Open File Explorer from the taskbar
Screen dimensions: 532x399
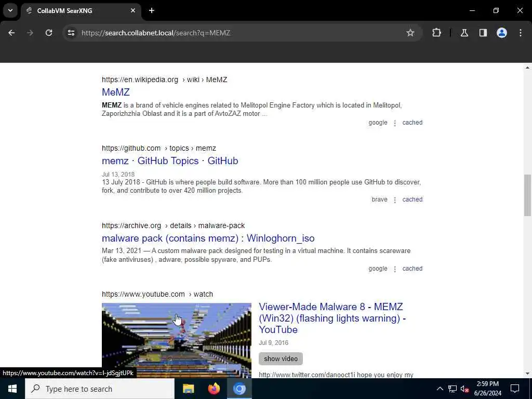point(188,389)
